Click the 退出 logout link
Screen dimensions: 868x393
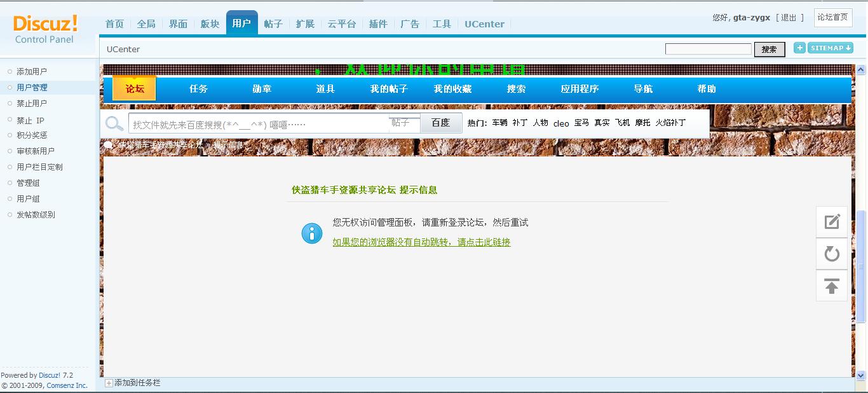click(x=789, y=18)
